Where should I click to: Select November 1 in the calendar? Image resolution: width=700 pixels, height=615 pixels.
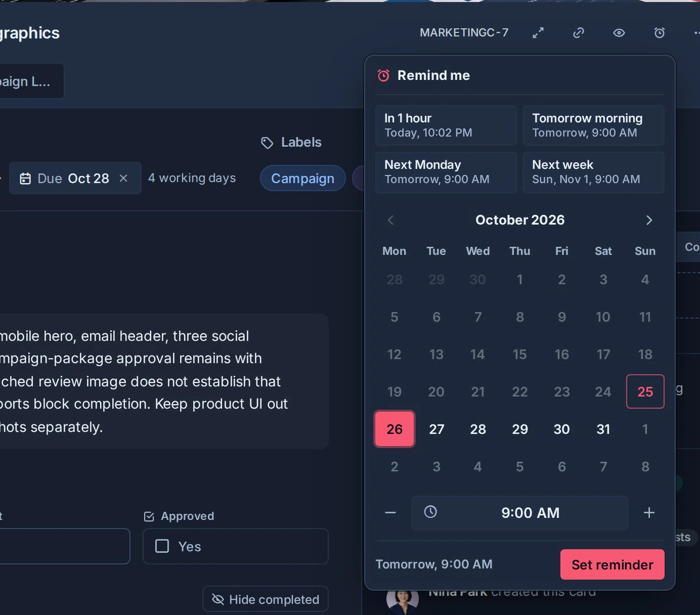pos(645,429)
